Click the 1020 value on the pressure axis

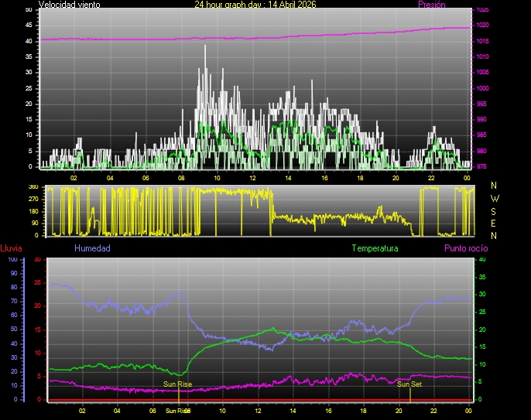point(482,26)
